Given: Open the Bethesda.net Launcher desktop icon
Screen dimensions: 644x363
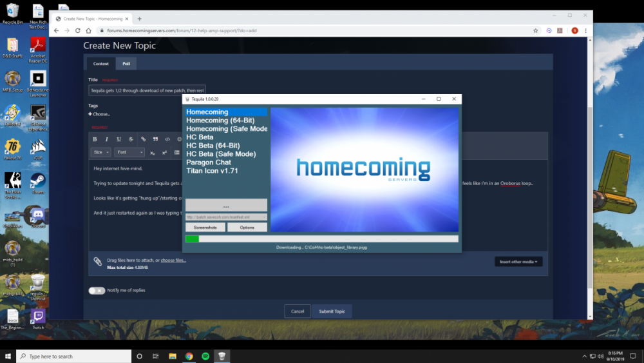Looking at the screenshot, I should pos(38,84).
